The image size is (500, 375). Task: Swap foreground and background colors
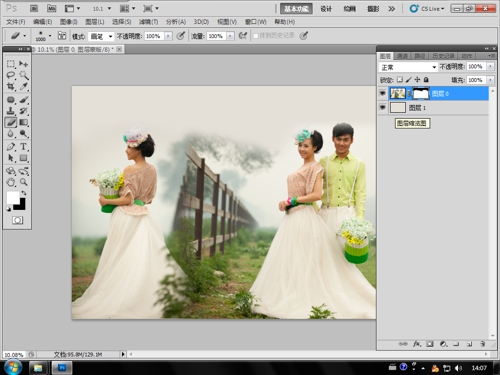[x=24, y=193]
